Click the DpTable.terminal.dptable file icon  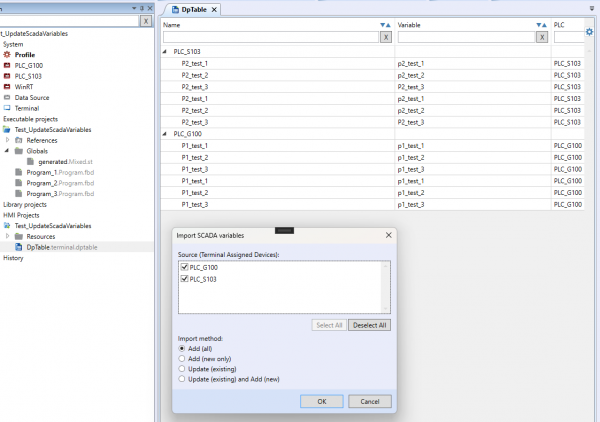pyautogui.click(x=19, y=247)
